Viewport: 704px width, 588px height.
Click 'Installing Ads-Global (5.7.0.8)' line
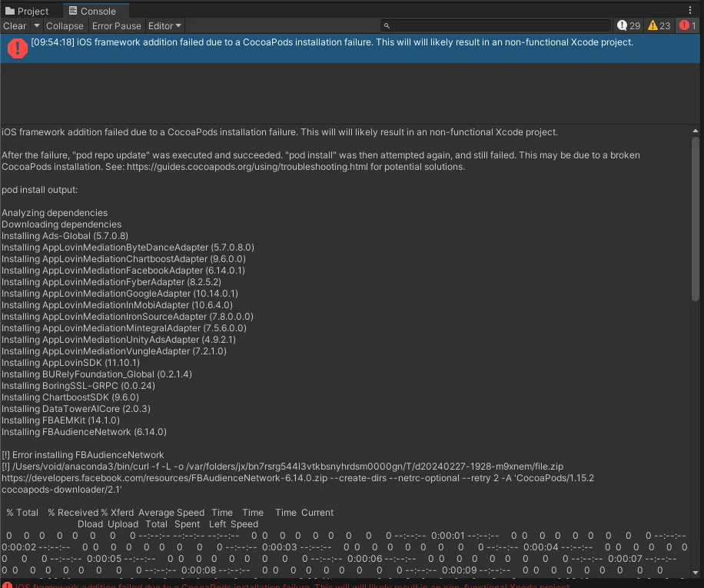point(65,236)
